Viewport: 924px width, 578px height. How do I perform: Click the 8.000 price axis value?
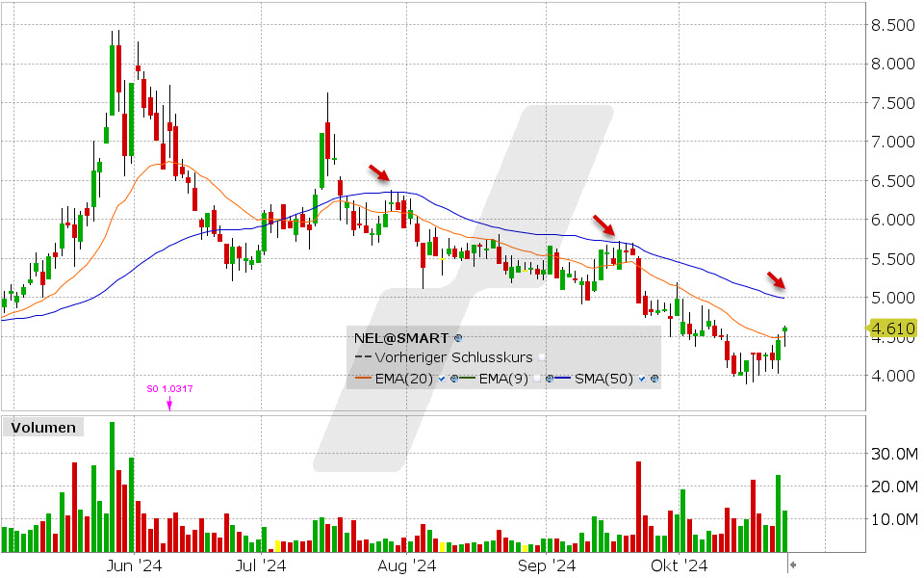[893, 64]
